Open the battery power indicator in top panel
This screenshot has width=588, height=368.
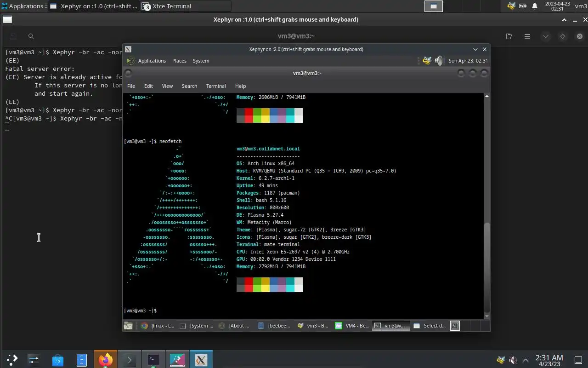[523, 6]
